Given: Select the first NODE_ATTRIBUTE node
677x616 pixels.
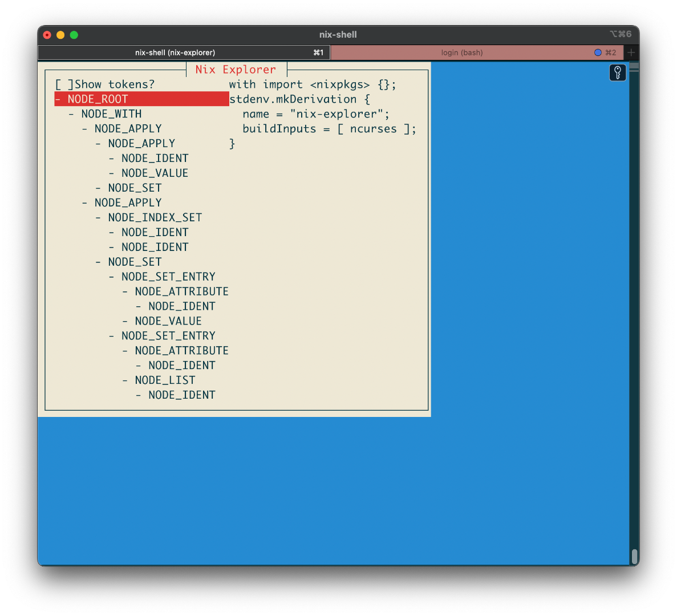Looking at the screenshot, I should (181, 291).
